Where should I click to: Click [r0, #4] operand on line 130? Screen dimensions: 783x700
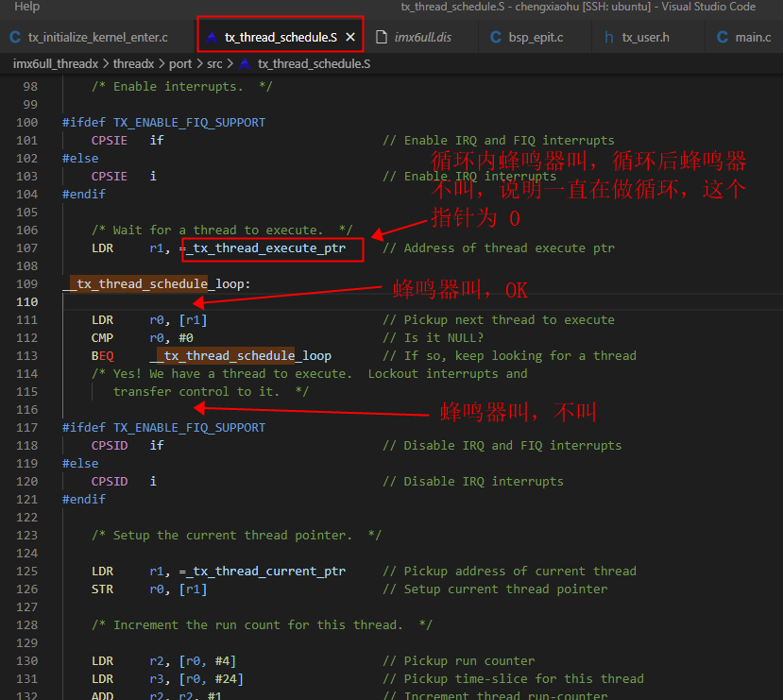click(208, 661)
